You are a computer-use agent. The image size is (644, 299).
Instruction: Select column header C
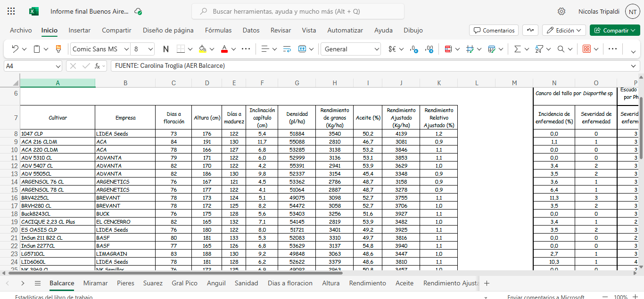pos(173,83)
